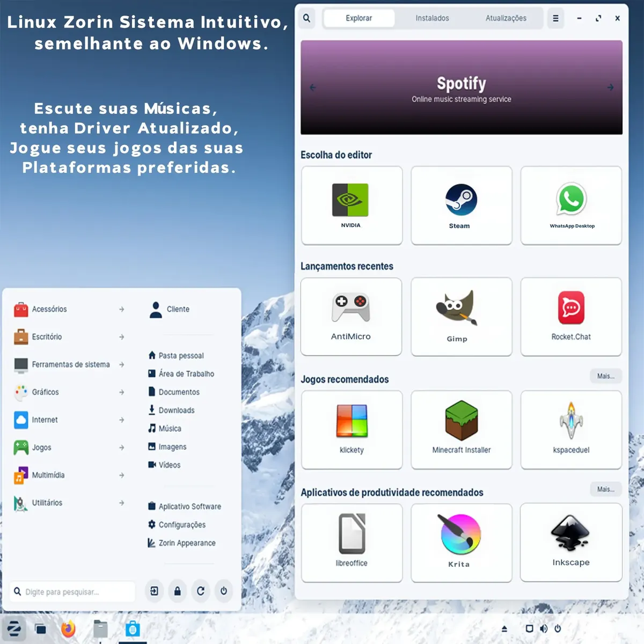Open the AntiMicro app card
This screenshot has width=644, height=644.
click(352, 317)
